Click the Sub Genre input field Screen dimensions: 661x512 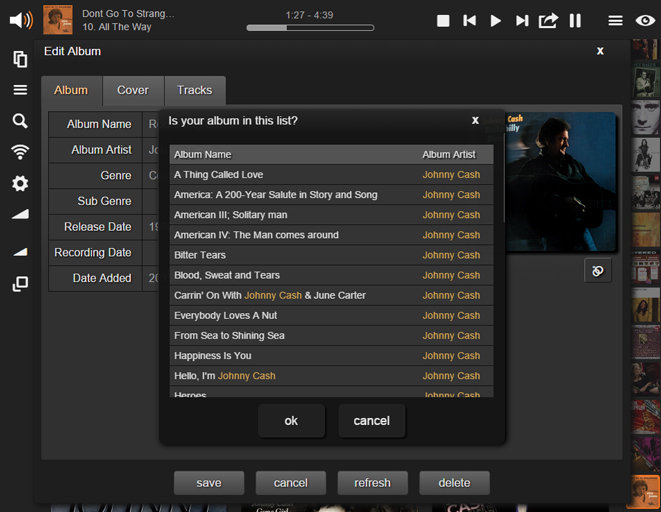[151, 201]
